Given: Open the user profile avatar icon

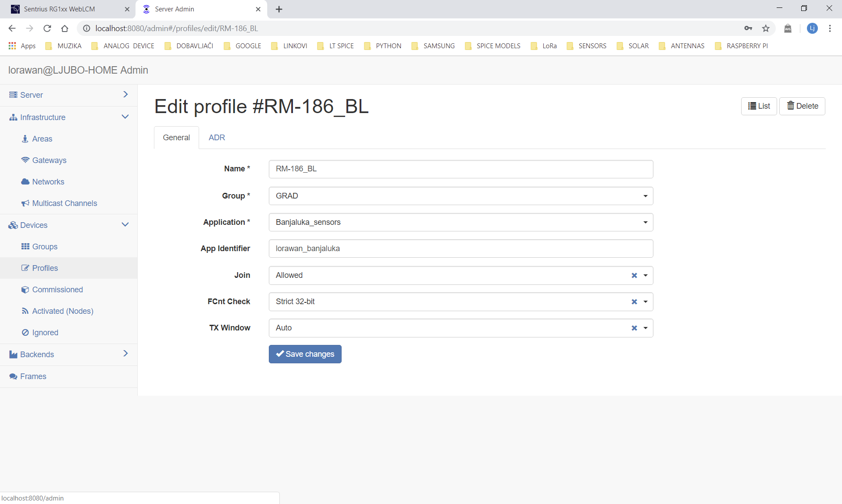Looking at the screenshot, I should (x=812, y=28).
